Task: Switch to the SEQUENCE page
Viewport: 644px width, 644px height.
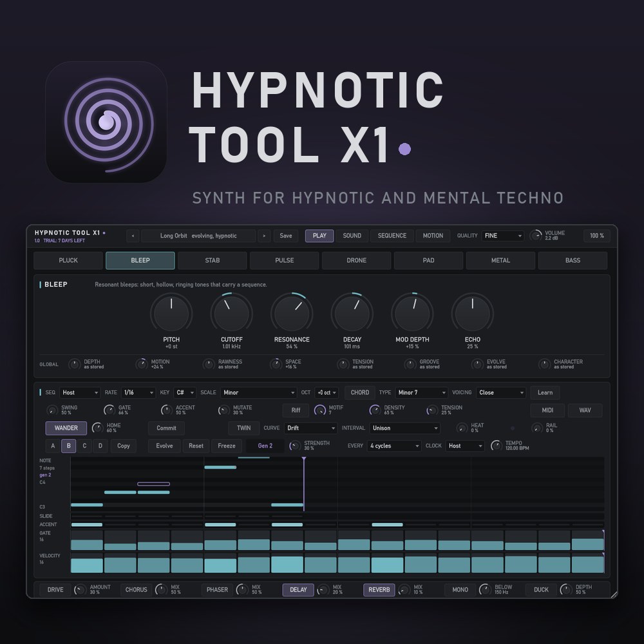Action: coord(392,236)
